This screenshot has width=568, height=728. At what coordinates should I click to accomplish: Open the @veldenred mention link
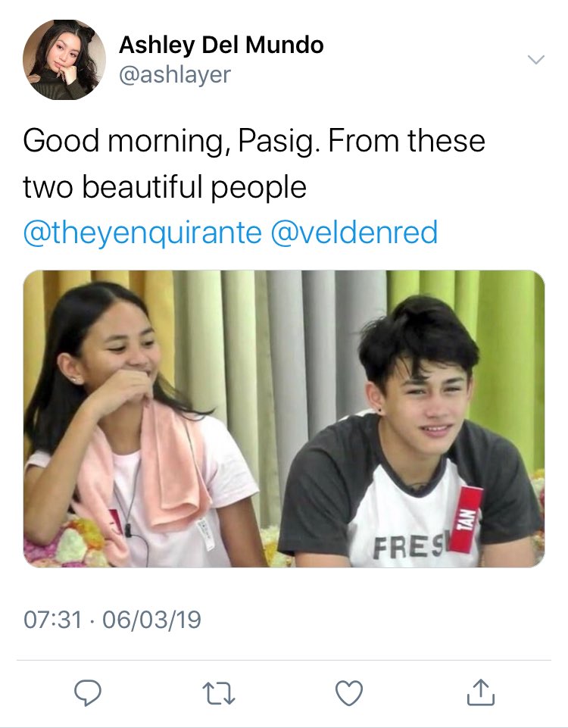(x=354, y=232)
